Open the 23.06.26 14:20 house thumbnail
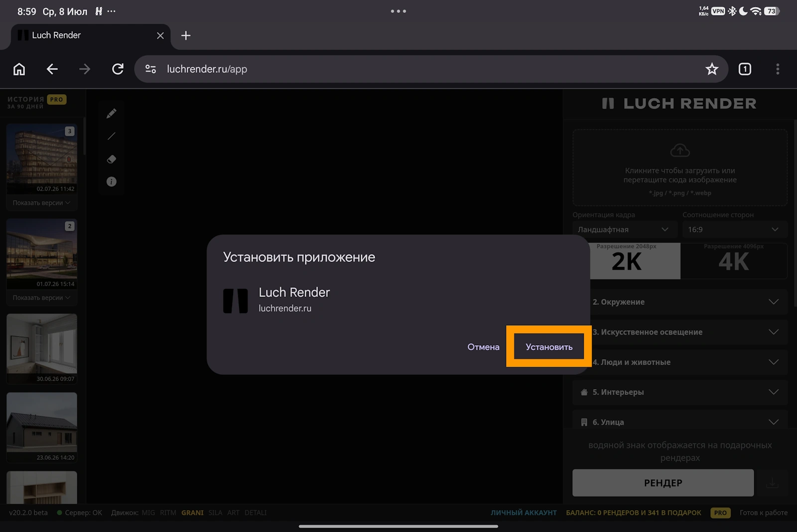The height and width of the screenshot is (532, 797). point(42,427)
